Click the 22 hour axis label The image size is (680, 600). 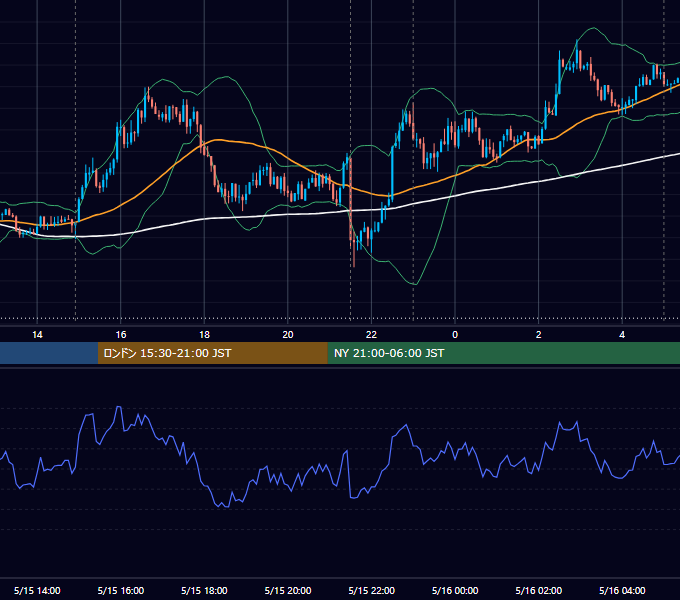tap(371, 335)
